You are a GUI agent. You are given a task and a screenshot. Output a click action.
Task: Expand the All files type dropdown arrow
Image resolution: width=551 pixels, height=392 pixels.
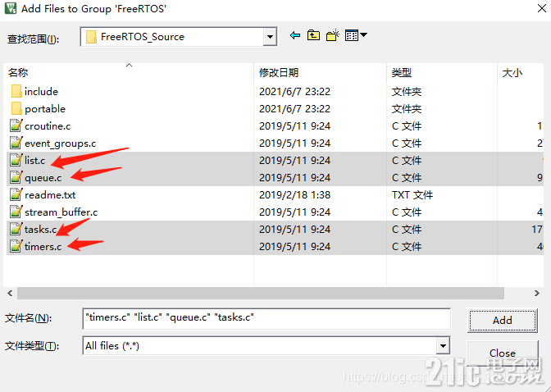[x=443, y=346]
